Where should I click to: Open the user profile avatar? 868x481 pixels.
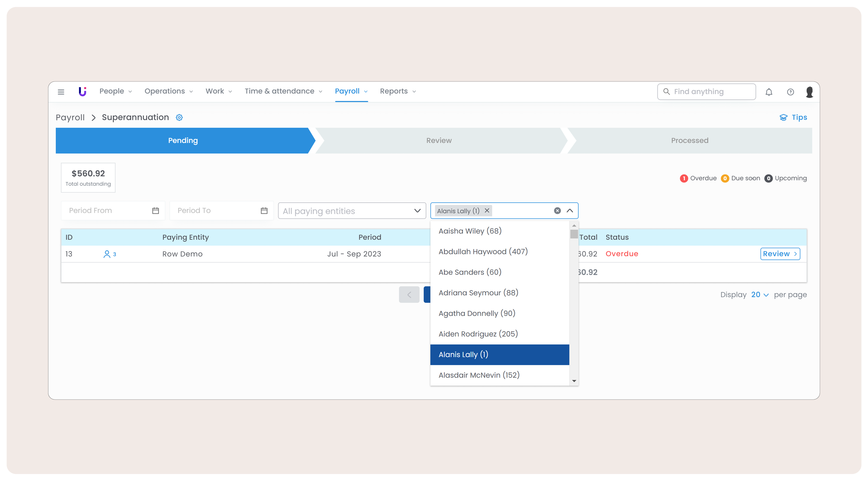coord(809,92)
